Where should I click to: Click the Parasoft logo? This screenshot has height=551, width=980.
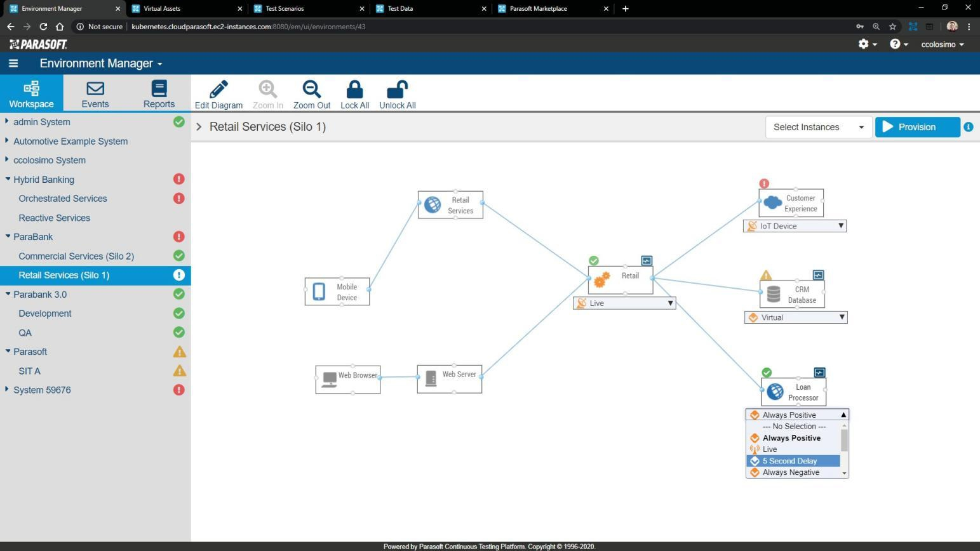pos(38,44)
